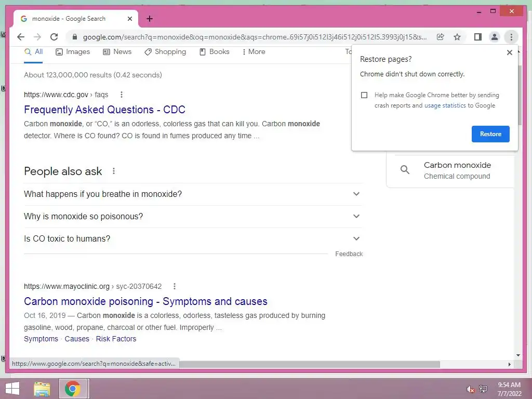
Task: Open the Causes sitelink
Action: point(77,339)
